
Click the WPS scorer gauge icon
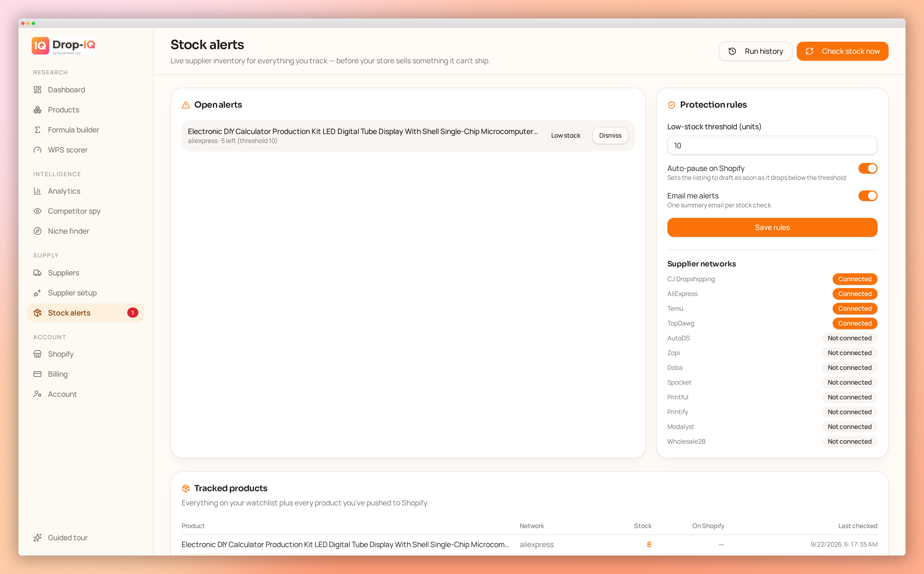[37, 150]
